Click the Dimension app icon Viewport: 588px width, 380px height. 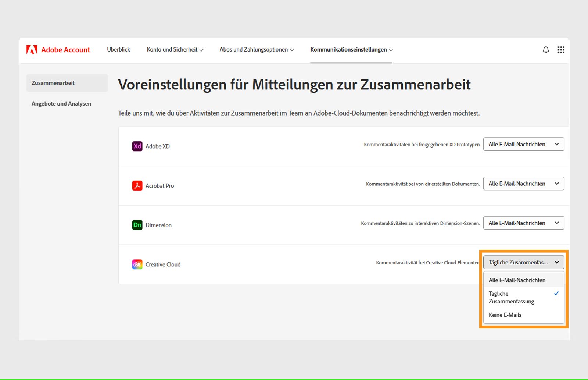(x=137, y=225)
